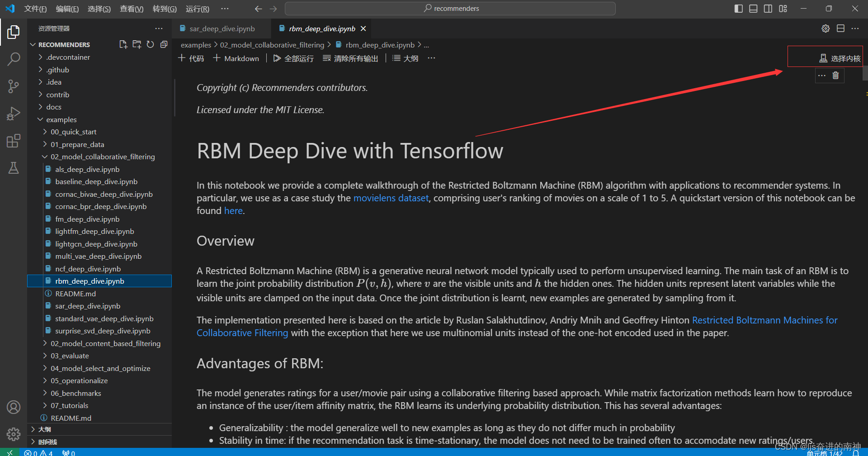
Task: Open the Extensions view
Action: click(14, 141)
